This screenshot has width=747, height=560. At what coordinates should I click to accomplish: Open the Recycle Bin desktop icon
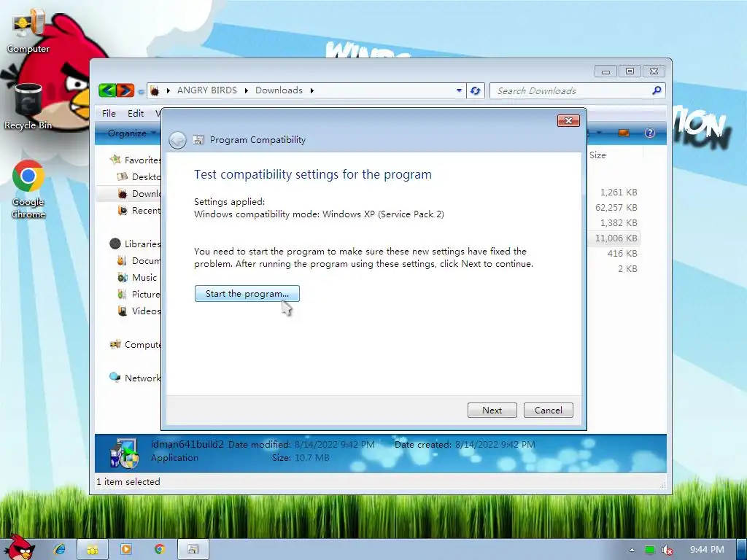(x=28, y=106)
